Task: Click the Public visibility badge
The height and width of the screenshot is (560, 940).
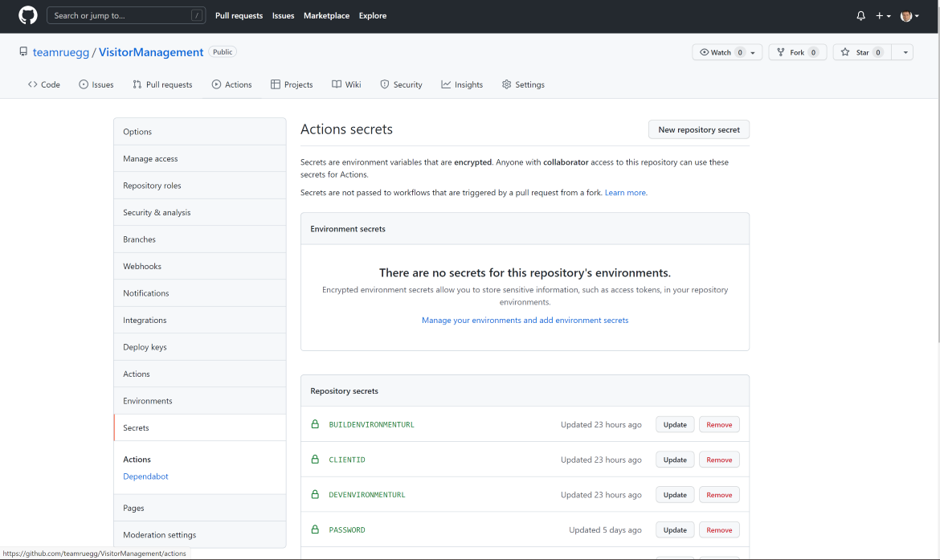Action: pyautogui.click(x=223, y=52)
